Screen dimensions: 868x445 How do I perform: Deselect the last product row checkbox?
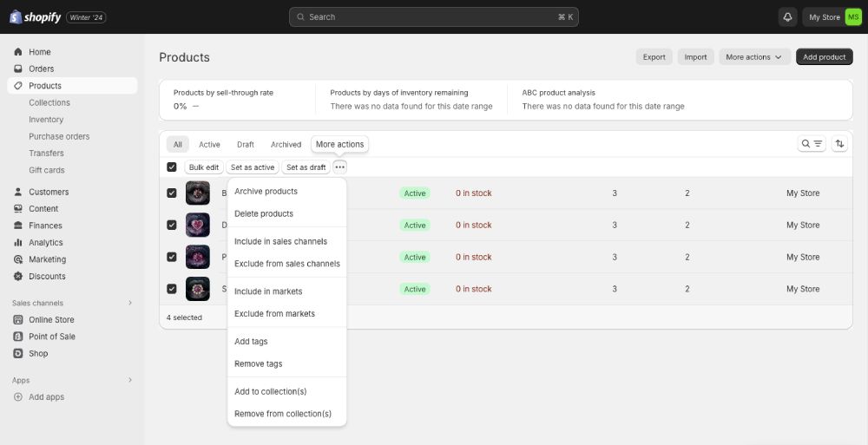[x=172, y=289]
